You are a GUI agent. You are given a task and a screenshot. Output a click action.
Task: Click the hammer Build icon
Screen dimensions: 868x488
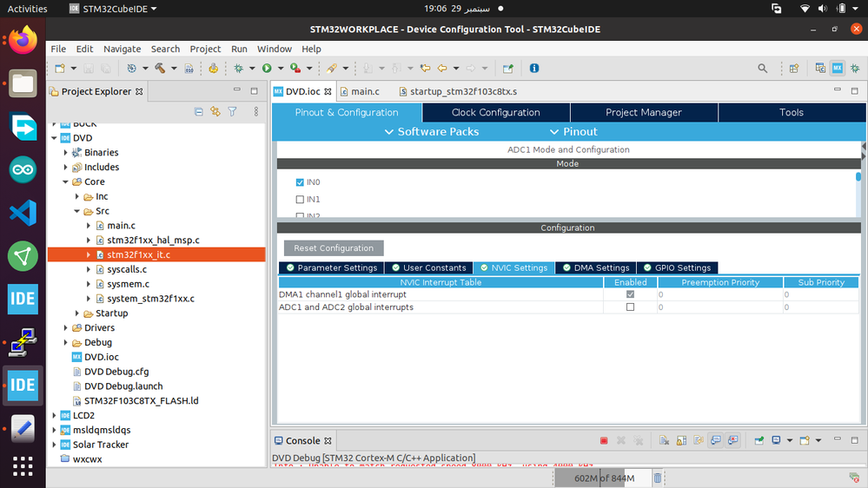click(159, 68)
